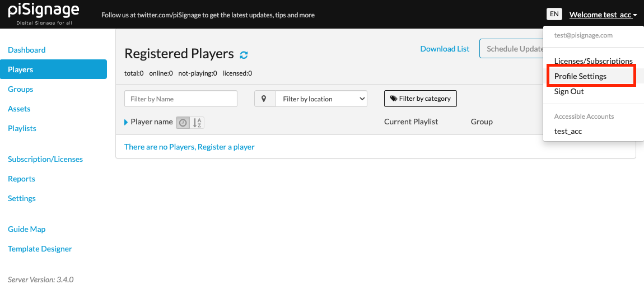Click the piSignage logo
The height and width of the screenshot is (298, 644).
point(44,13)
